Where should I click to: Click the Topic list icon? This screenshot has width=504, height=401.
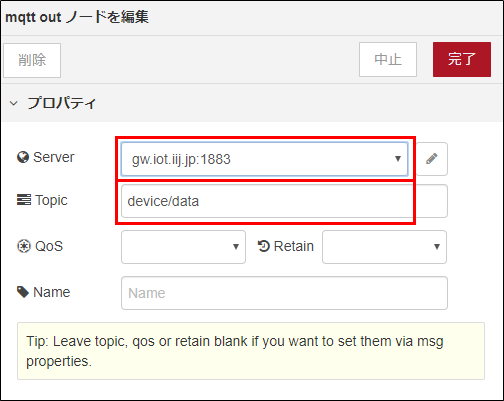click(x=24, y=200)
